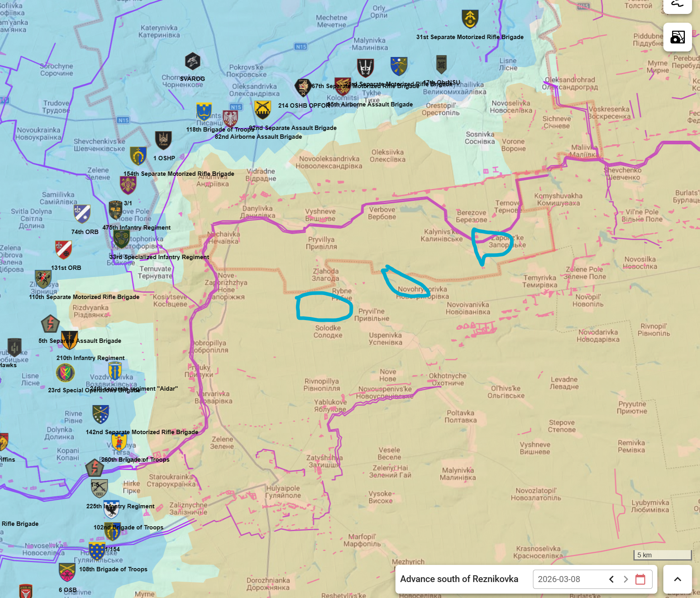Screen dimensions: 700x598
Task: Open the map image layers button
Action: pyautogui.click(x=677, y=37)
